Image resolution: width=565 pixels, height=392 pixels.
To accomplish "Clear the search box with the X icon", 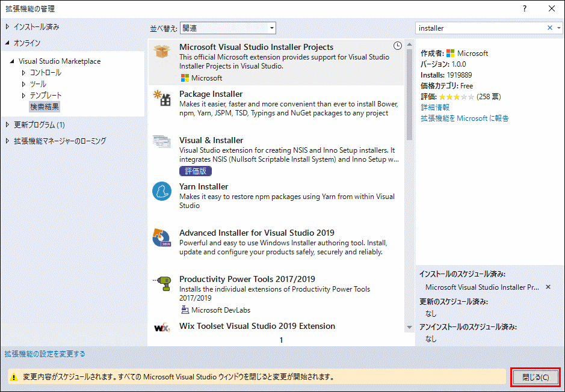I will coord(550,28).
